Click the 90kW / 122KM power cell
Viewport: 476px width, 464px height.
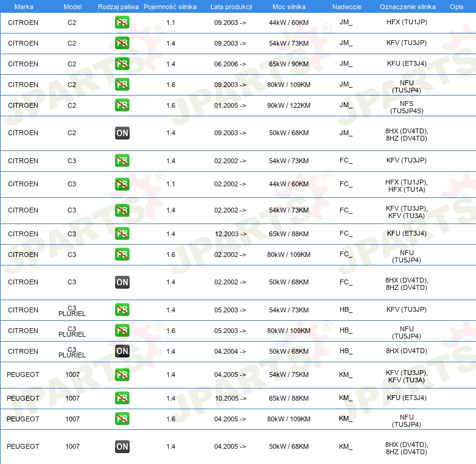point(289,105)
